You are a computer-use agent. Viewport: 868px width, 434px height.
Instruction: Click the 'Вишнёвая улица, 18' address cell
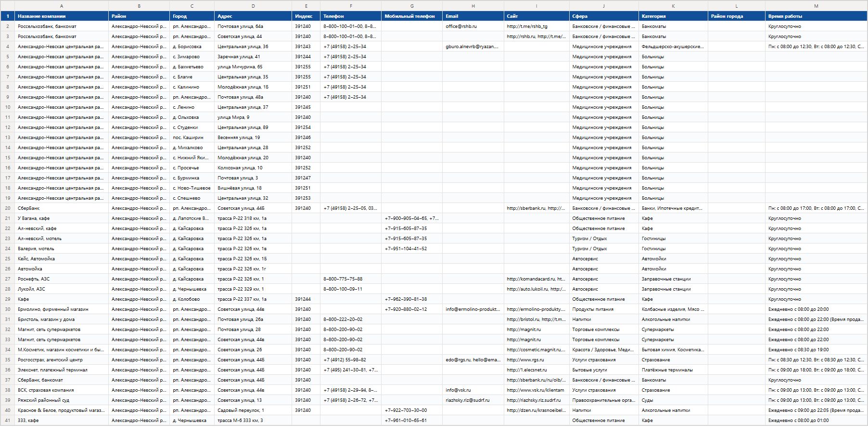[x=253, y=188]
